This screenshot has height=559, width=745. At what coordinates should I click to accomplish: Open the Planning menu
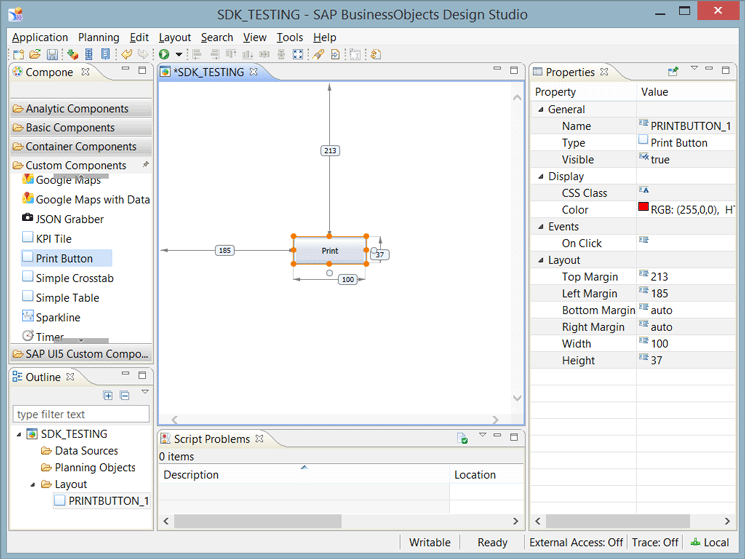pyautogui.click(x=99, y=38)
